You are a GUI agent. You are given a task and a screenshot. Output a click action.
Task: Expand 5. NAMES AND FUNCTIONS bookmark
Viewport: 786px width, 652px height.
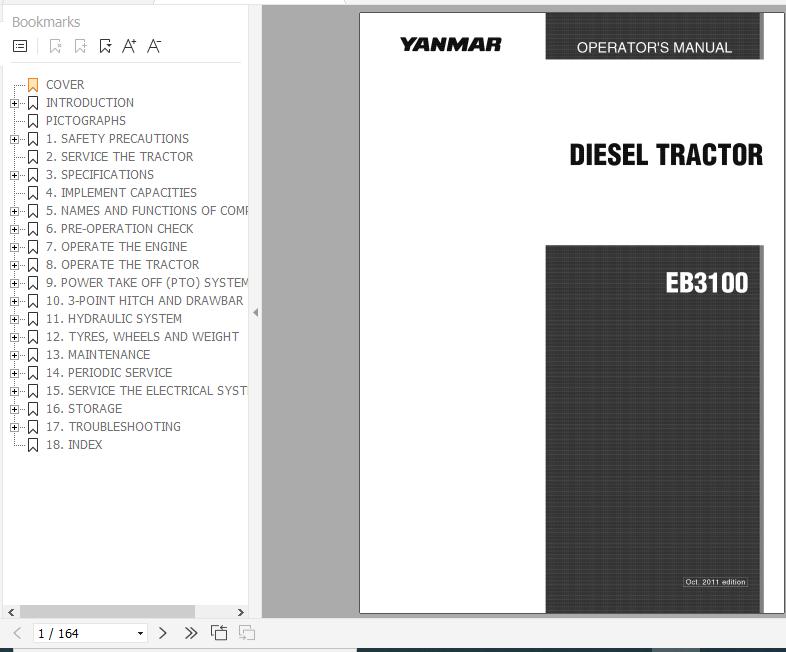tap(15, 211)
